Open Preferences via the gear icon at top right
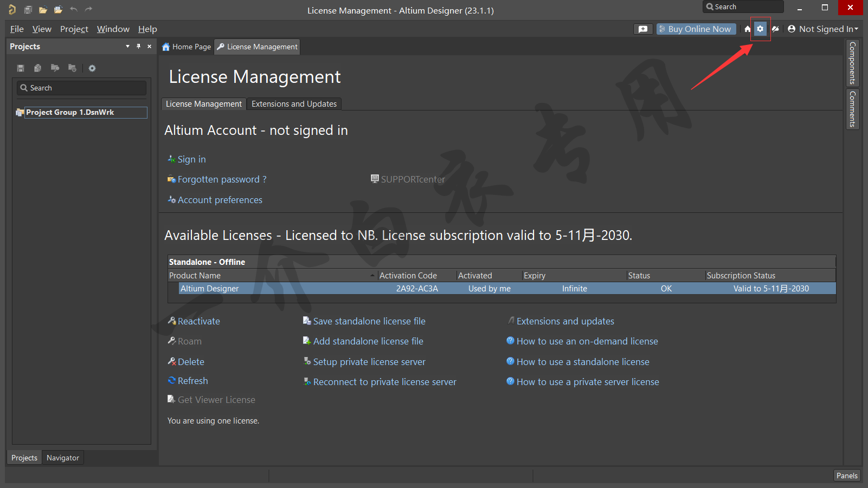 pyautogui.click(x=760, y=29)
